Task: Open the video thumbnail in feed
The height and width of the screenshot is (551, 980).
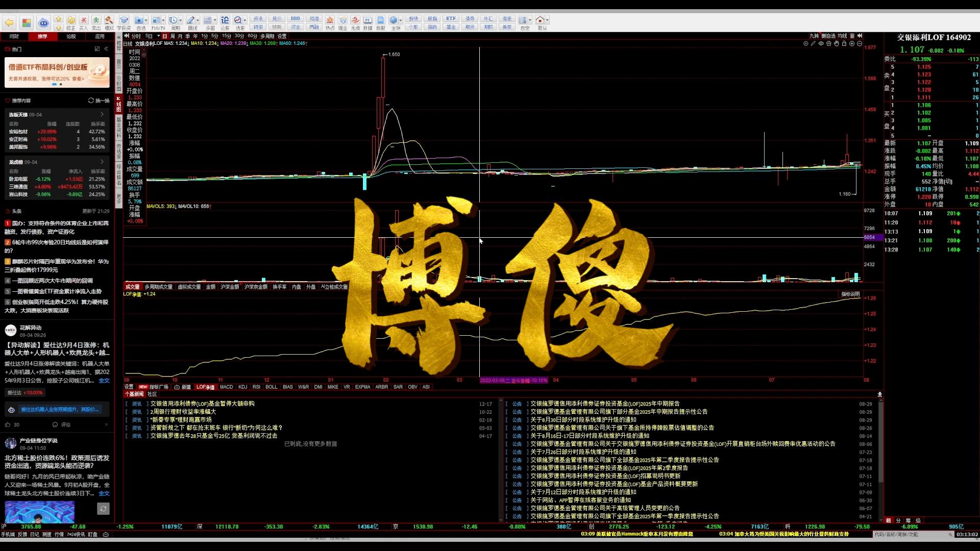Action: [39, 512]
